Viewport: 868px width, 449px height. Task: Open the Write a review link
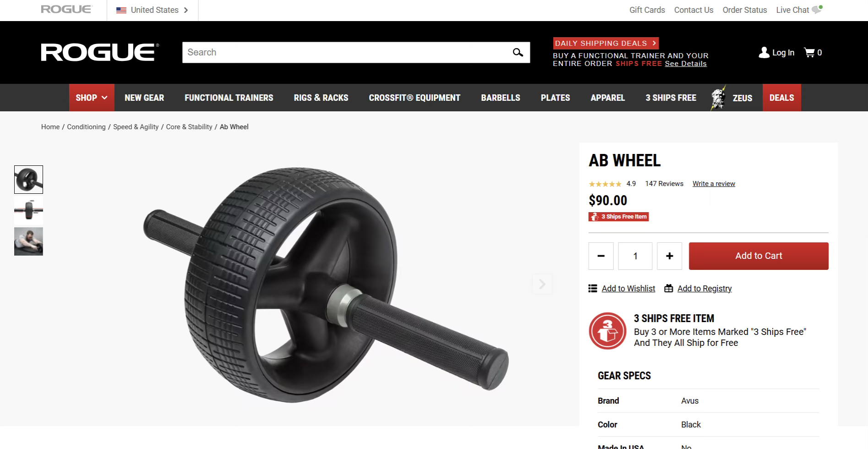pyautogui.click(x=714, y=184)
